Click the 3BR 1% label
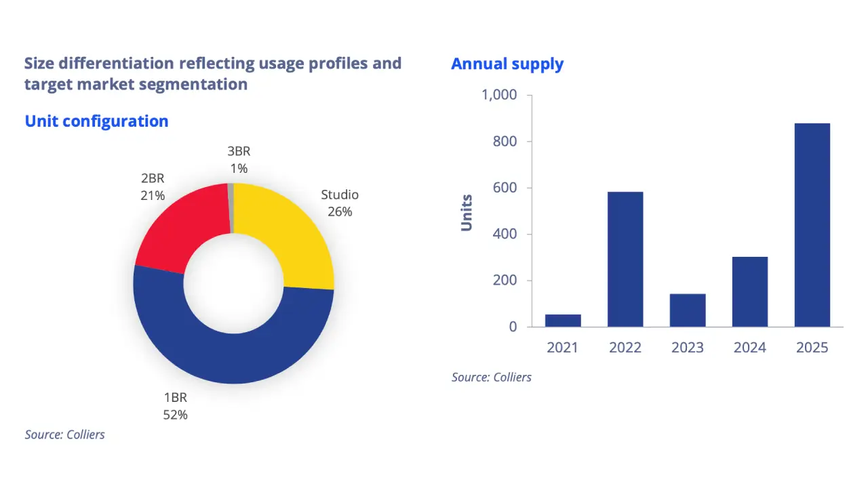Screen dimensions: 868x488 click(239, 160)
